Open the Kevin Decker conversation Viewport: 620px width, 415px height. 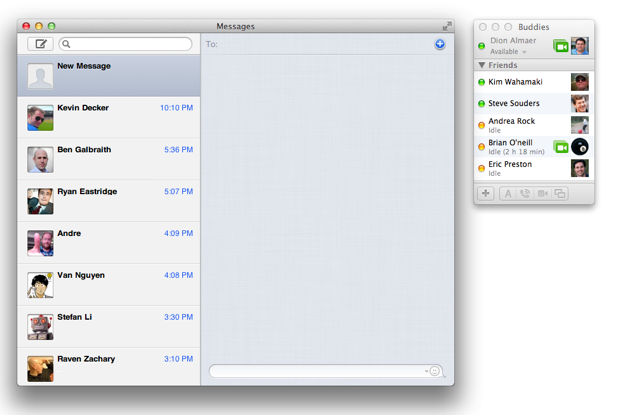(109, 117)
